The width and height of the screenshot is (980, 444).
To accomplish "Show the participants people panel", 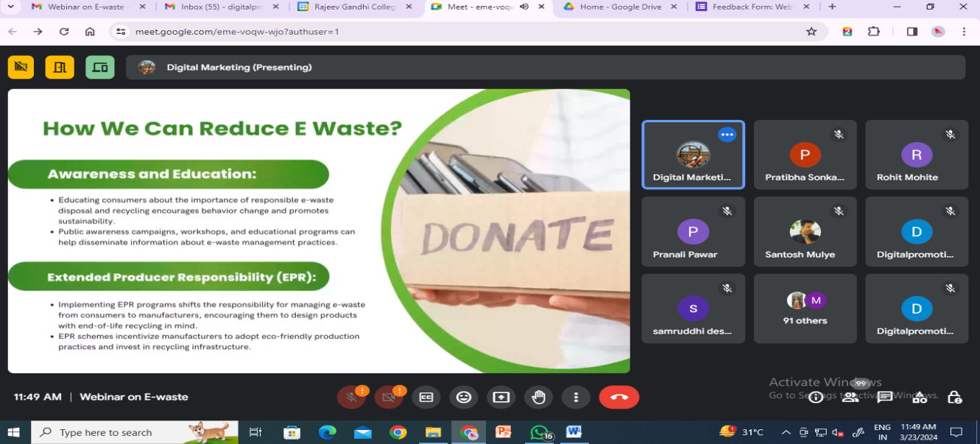I will [850, 398].
